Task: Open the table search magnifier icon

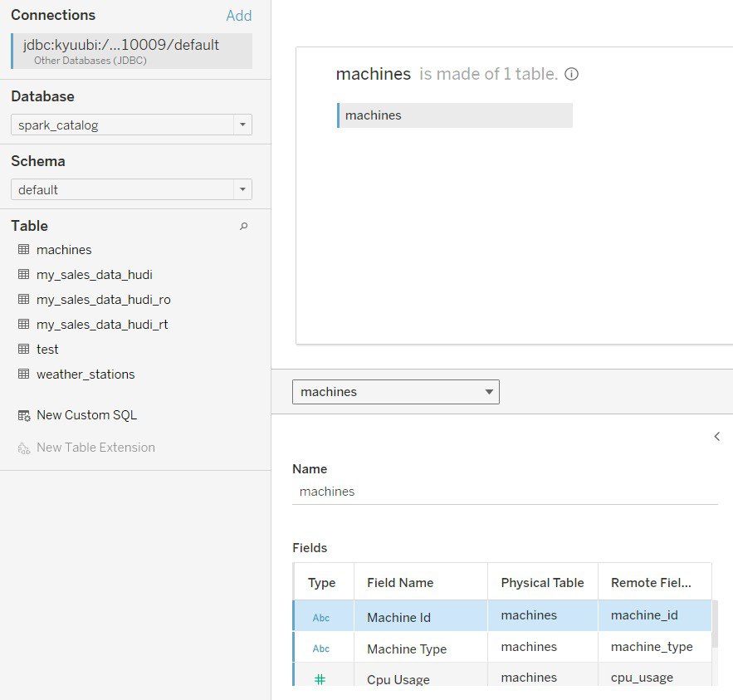Action: click(243, 225)
